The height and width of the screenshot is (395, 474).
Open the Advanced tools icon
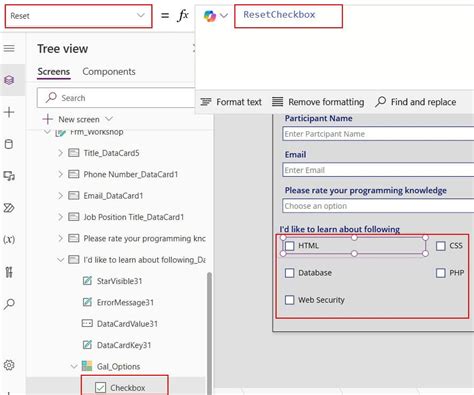(9, 272)
